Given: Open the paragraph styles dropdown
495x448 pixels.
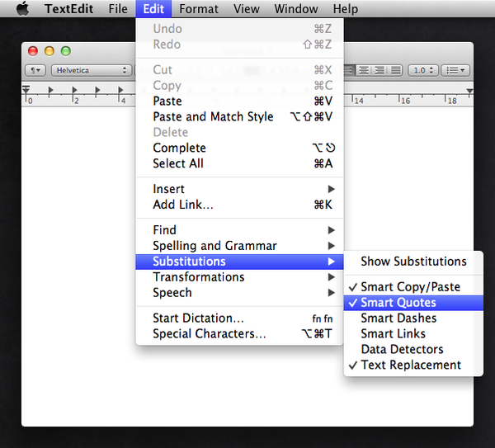Looking at the screenshot, I should pyautogui.click(x=35, y=70).
